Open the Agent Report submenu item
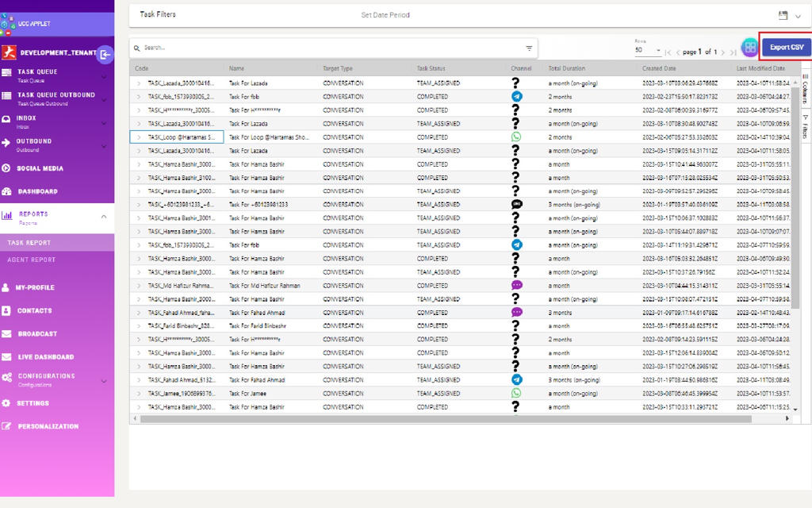Image resolution: width=812 pixels, height=508 pixels. click(x=32, y=260)
